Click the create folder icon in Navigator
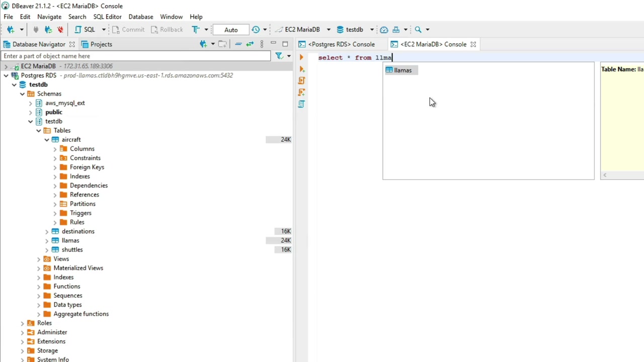Screen dimensions: 644x362 tap(222, 44)
